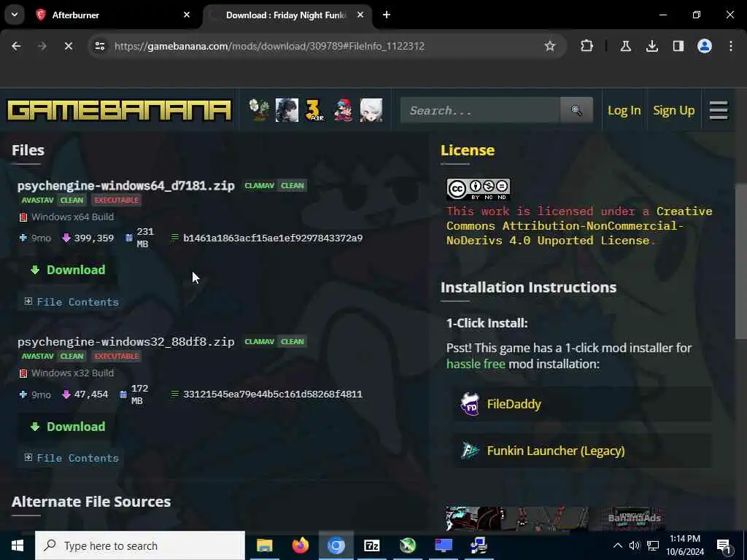This screenshot has height=560, width=747.
Task: Open the hamburger menu on GameBanana
Action: coord(719,110)
